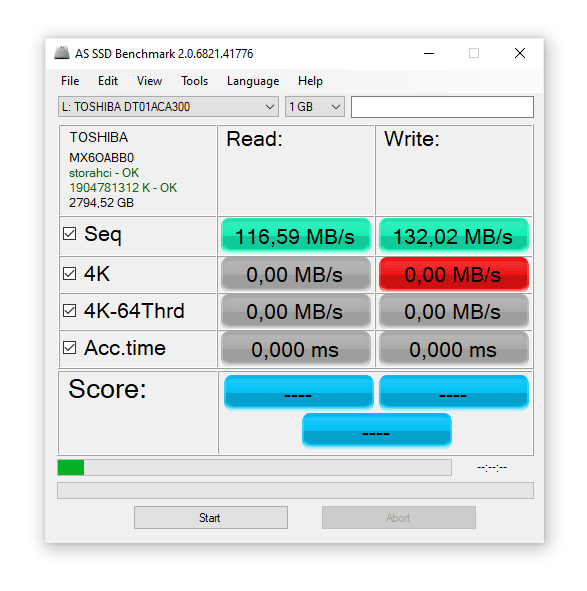Minimize the AS SSD Benchmark window
587x591 pixels.
[x=429, y=54]
